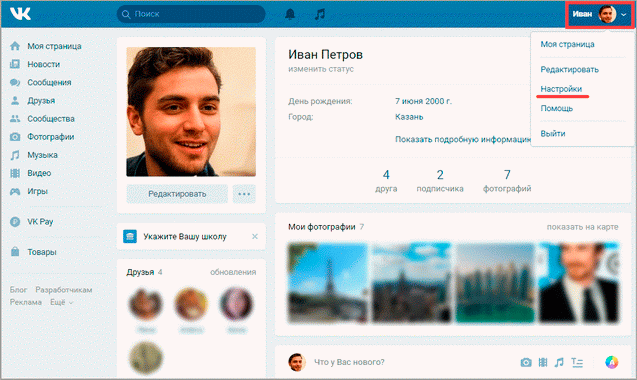The image size is (637, 380).
Task: Click the 7 июня 2000 г. birthday link
Action: click(423, 101)
